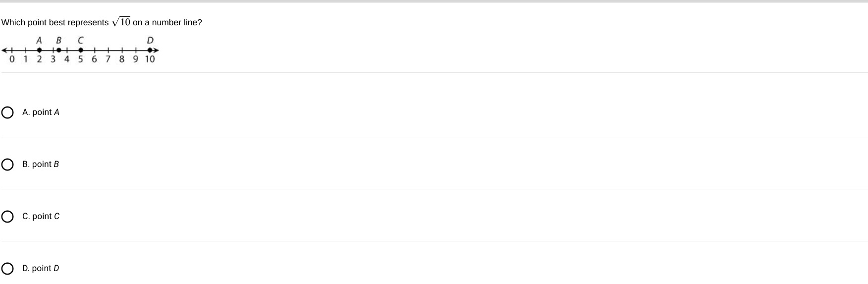Click dot B between 3 and 4
This screenshot has height=284, width=868.
tap(58, 50)
